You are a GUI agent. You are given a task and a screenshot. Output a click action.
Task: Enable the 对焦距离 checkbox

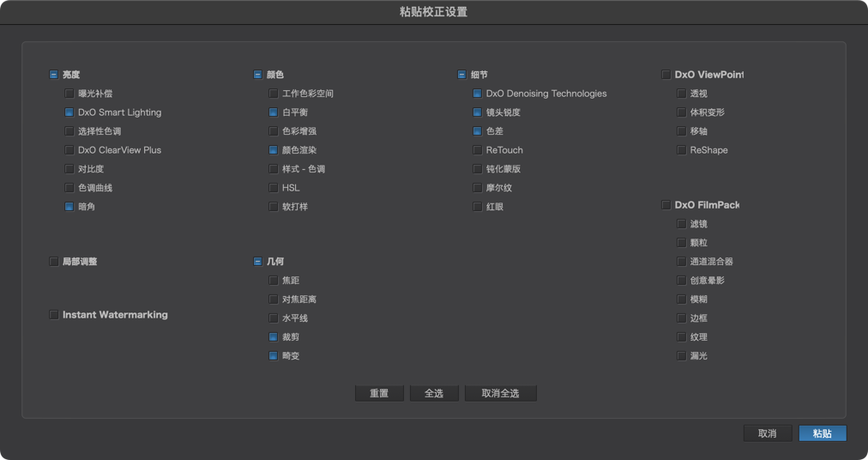[x=274, y=300]
